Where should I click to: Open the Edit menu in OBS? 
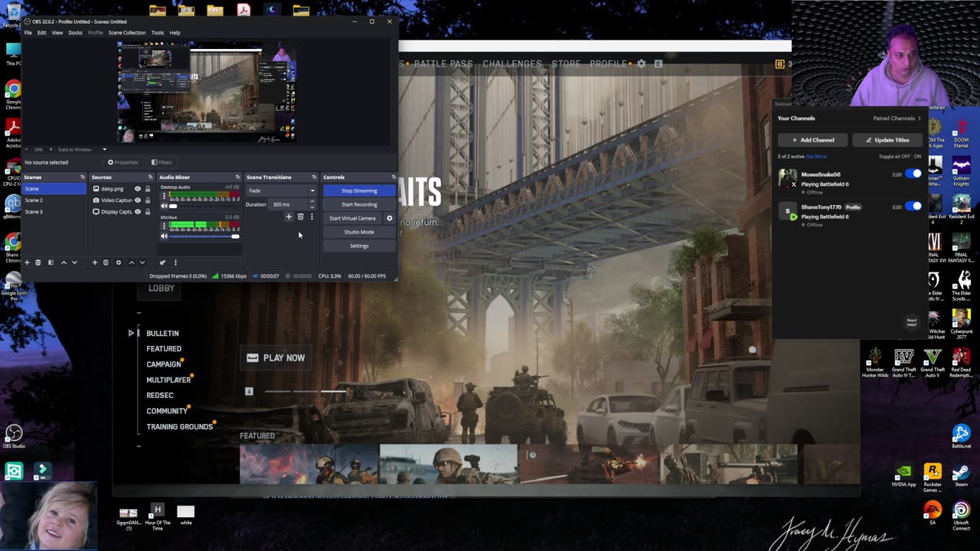(42, 33)
